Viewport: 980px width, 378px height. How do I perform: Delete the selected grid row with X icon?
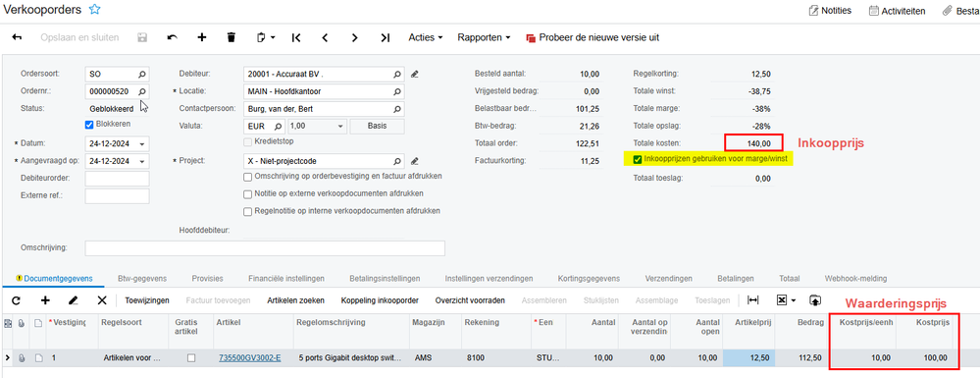tap(102, 300)
